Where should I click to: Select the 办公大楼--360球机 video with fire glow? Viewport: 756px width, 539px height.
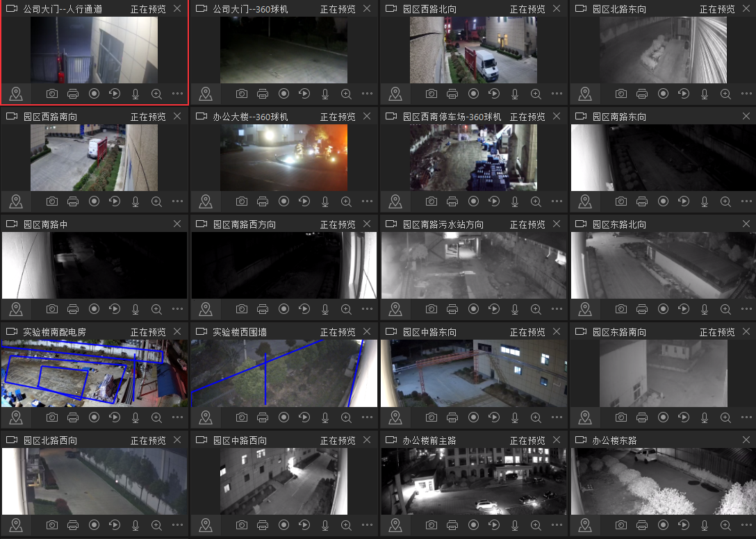[283, 158]
